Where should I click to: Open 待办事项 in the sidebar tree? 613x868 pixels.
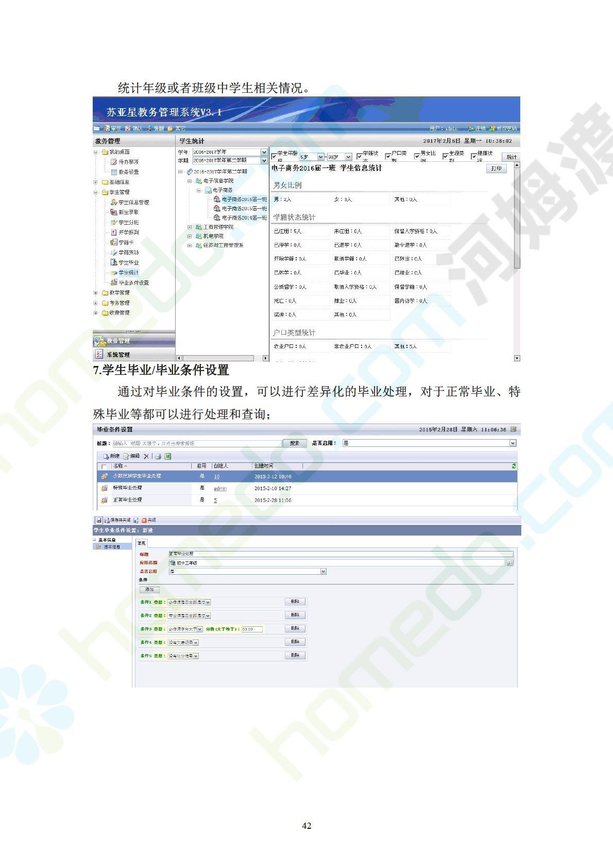(x=124, y=162)
